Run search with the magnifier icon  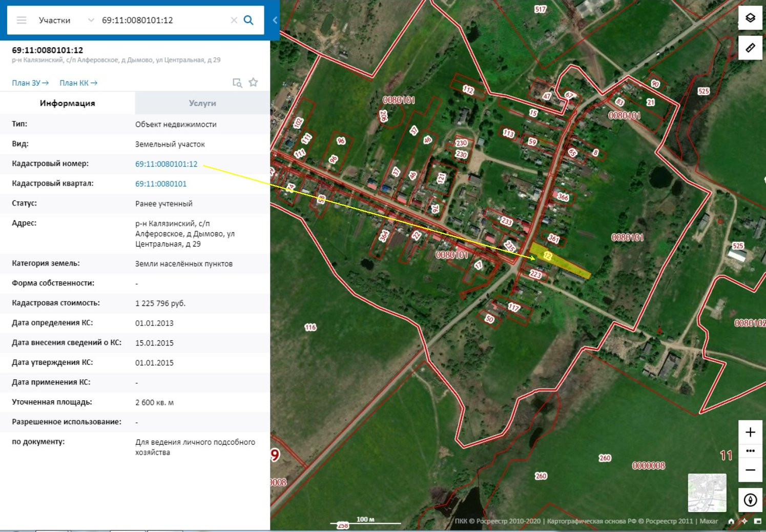click(x=249, y=20)
